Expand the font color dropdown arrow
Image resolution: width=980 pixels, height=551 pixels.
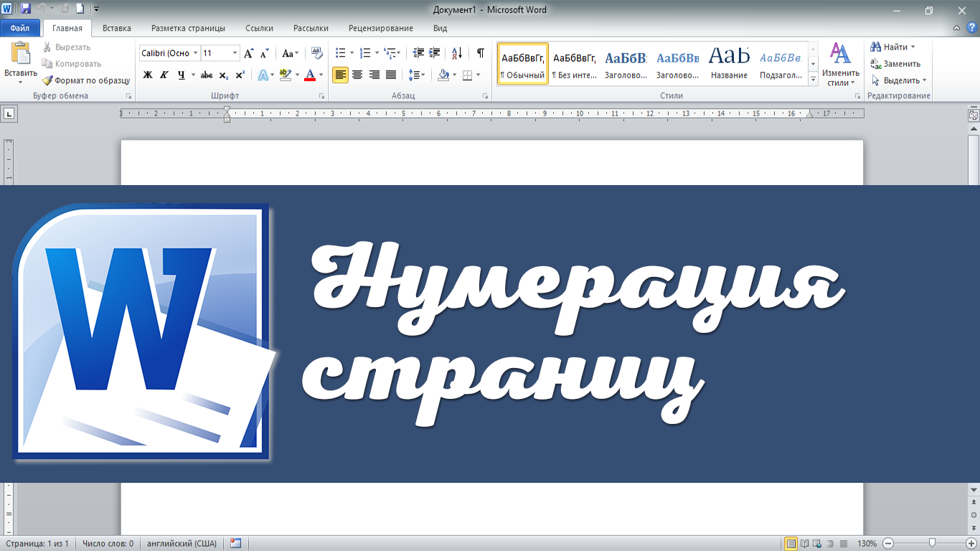click(321, 75)
